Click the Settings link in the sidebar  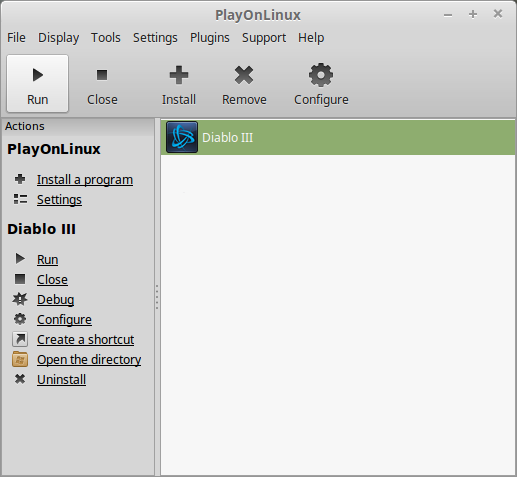(59, 200)
